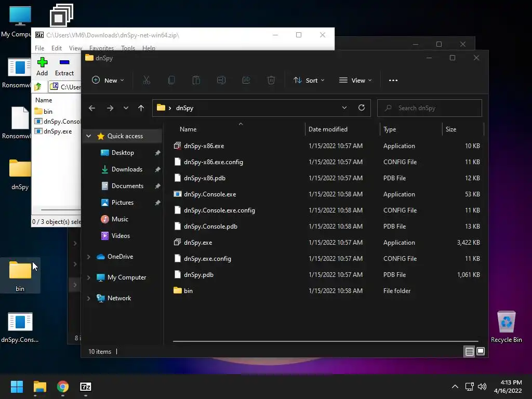The image size is (532, 399).
Task: Open the clock and date in taskbar
Action: 508,387
